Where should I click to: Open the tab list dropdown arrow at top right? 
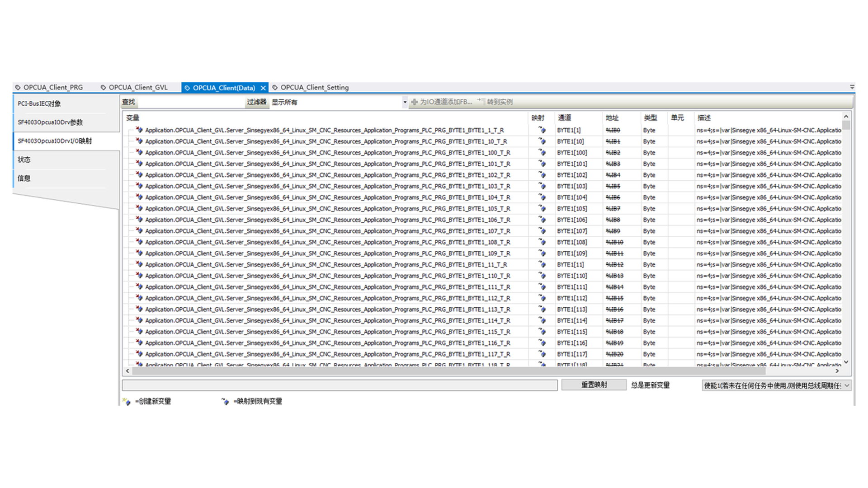point(852,87)
